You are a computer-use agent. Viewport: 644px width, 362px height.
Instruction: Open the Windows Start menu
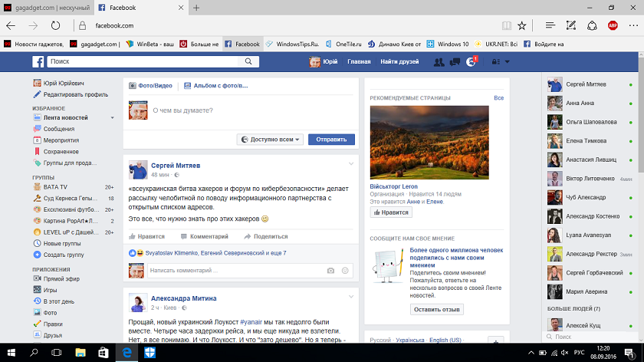tap(13, 351)
